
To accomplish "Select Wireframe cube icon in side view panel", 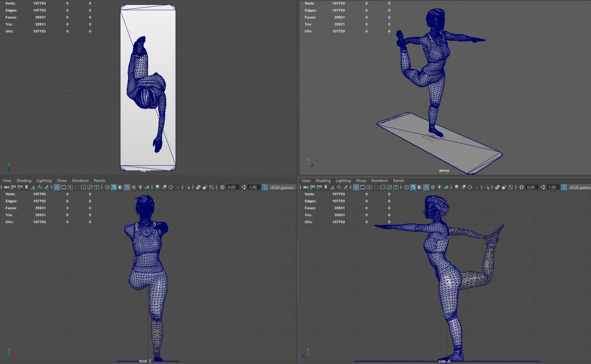I will coord(406,187).
